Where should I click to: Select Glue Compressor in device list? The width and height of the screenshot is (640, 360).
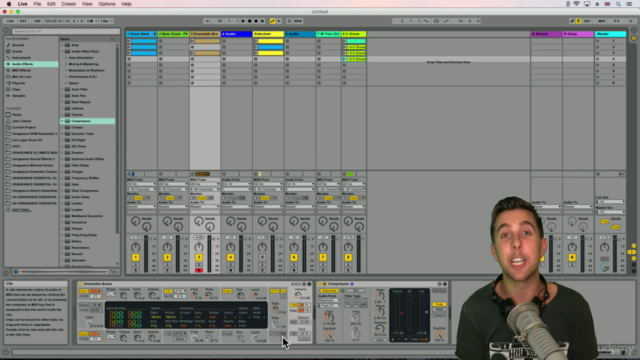[85, 191]
